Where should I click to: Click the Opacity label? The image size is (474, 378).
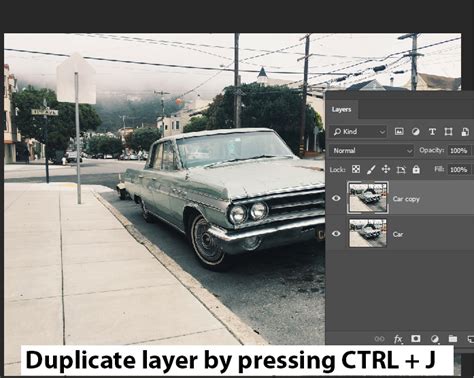tap(431, 151)
